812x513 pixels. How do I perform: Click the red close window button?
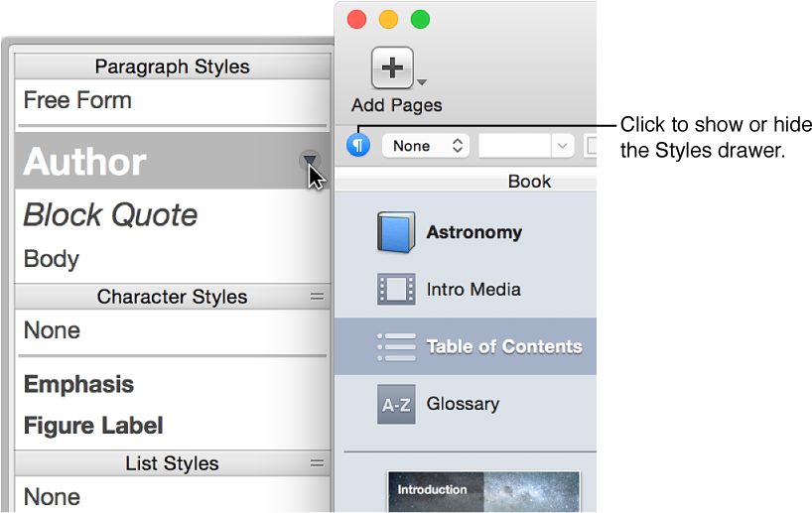pyautogui.click(x=356, y=20)
